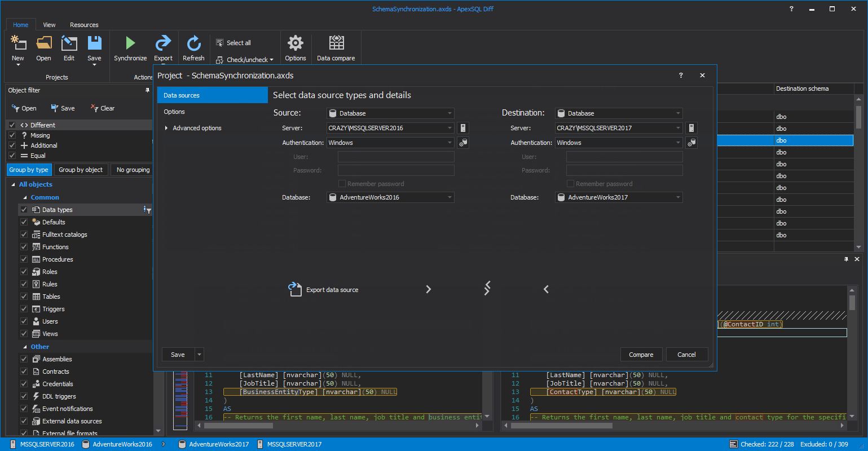Click the Open project folder icon
Image resolution: width=868 pixels, height=451 pixels.
(x=43, y=43)
